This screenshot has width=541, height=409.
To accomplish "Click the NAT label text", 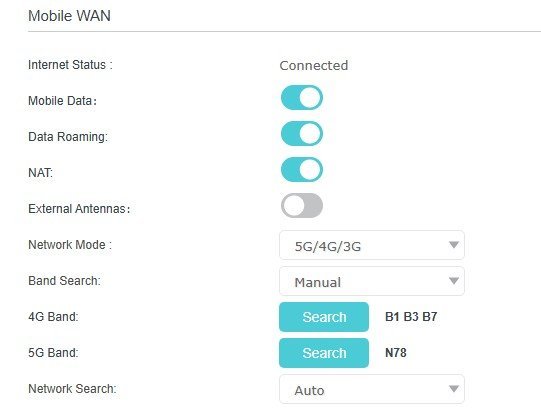I will click(40, 173).
